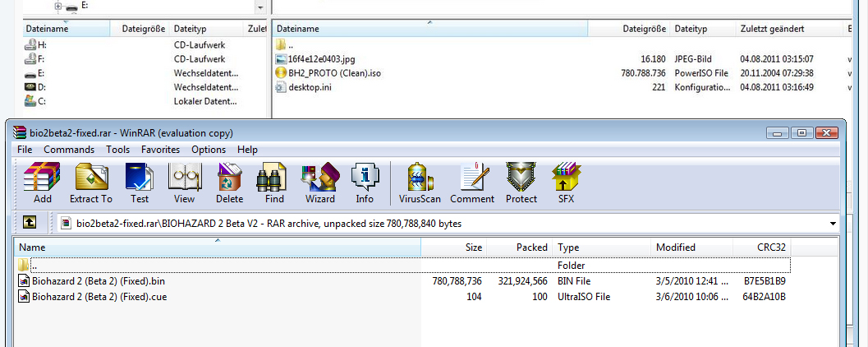Image resolution: width=868 pixels, height=347 pixels.
Task: Expand the archive path dropdown arrow
Action: (834, 223)
